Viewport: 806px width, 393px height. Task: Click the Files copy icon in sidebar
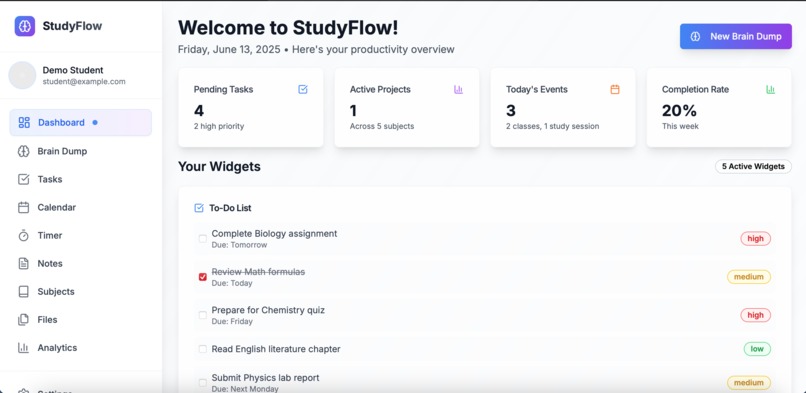[24, 320]
